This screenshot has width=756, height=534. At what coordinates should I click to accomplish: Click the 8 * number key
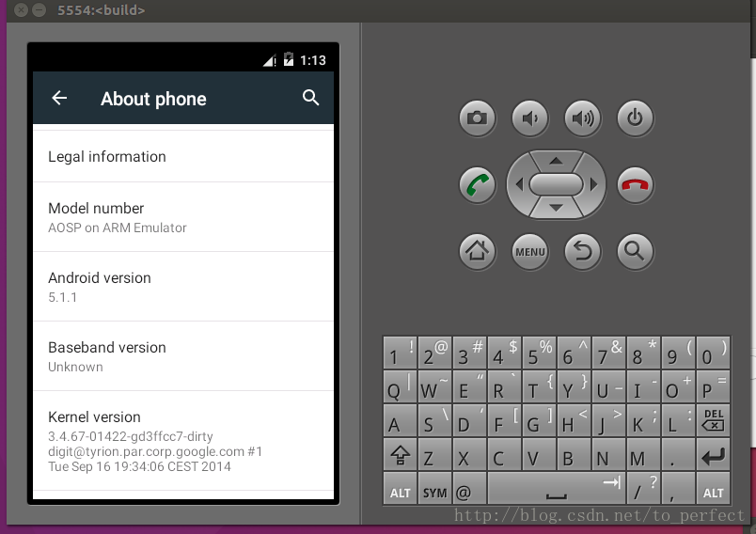pos(644,353)
